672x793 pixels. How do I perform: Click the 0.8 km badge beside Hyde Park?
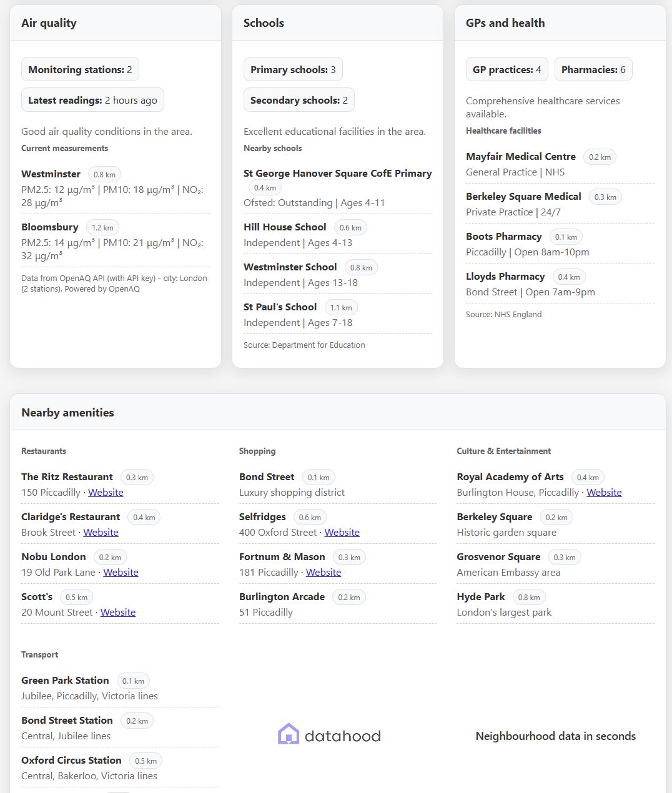528,597
